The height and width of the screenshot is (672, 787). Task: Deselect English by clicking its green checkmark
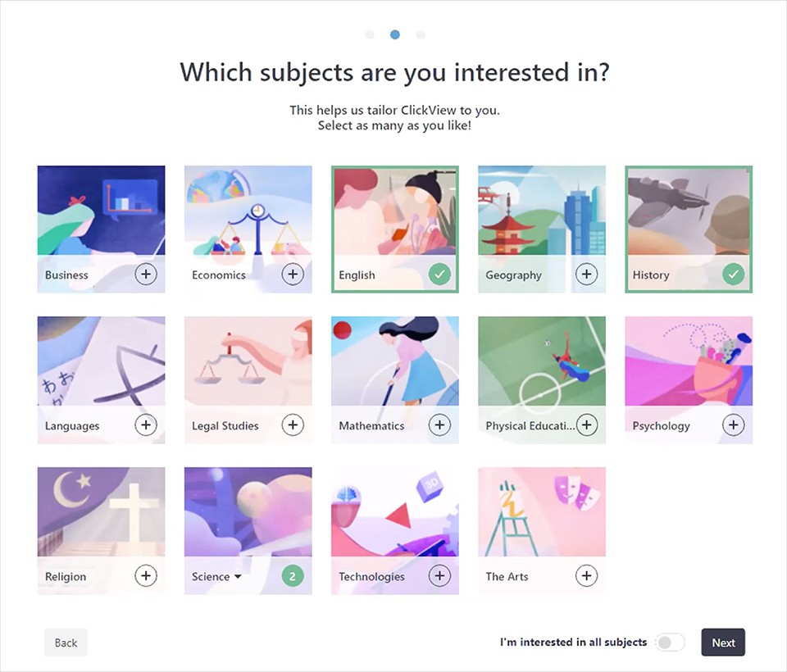click(440, 274)
